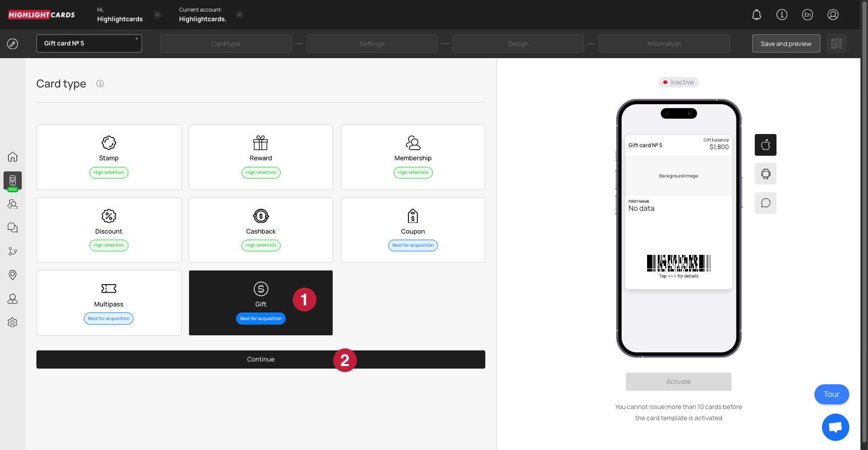This screenshot has width=868, height=450.
Task: Expand the Highlightcards user dropdown
Action: pos(157,15)
